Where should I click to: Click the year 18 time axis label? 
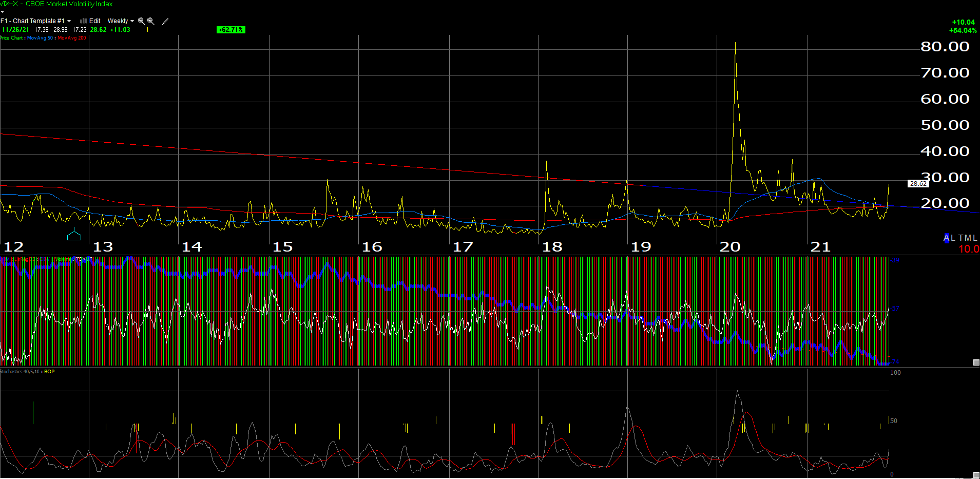(x=552, y=247)
